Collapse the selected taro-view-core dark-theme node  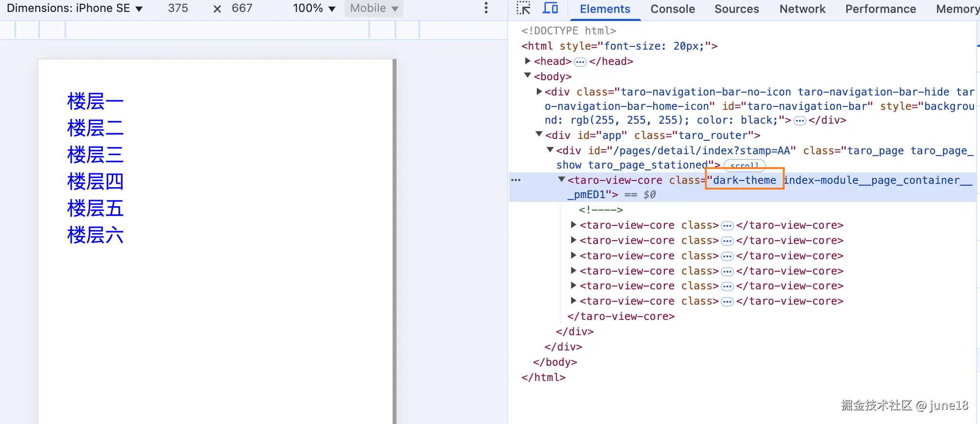click(x=562, y=180)
